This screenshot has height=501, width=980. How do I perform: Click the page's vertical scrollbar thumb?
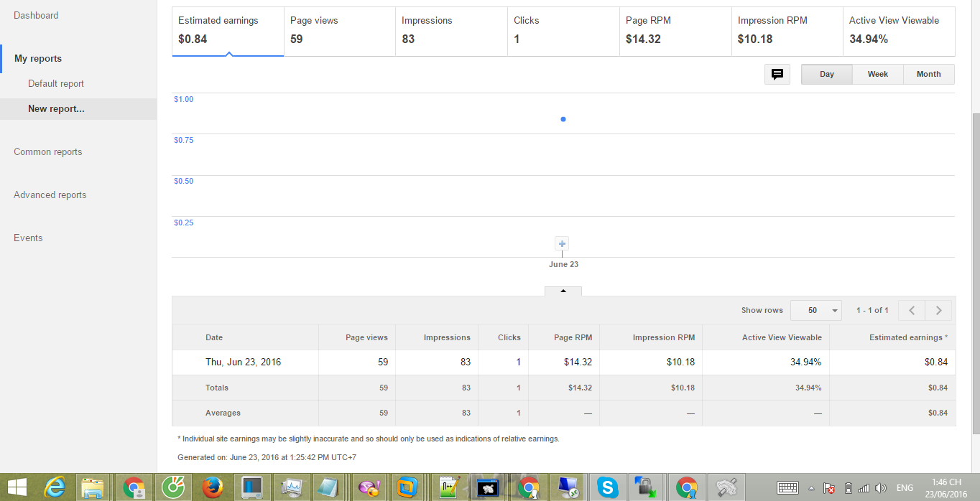[975, 273]
